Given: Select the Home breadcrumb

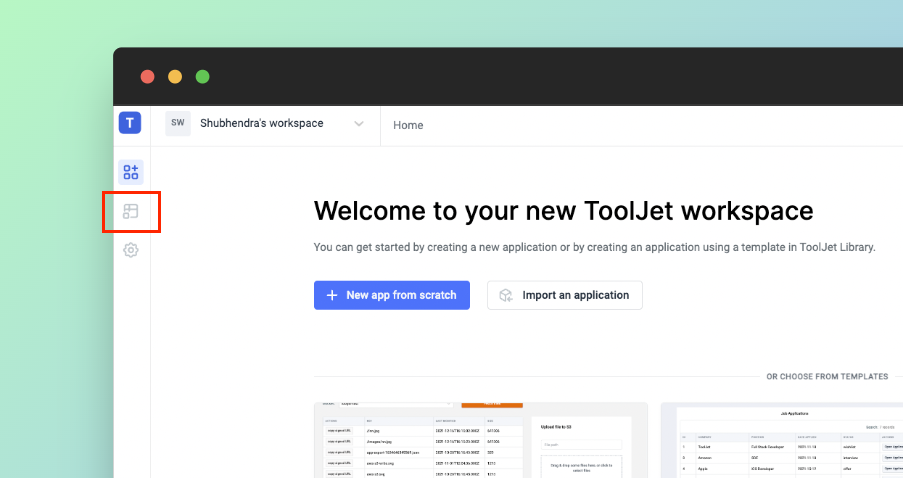Looking at the screenshot, I should click(x=408, y=125).
